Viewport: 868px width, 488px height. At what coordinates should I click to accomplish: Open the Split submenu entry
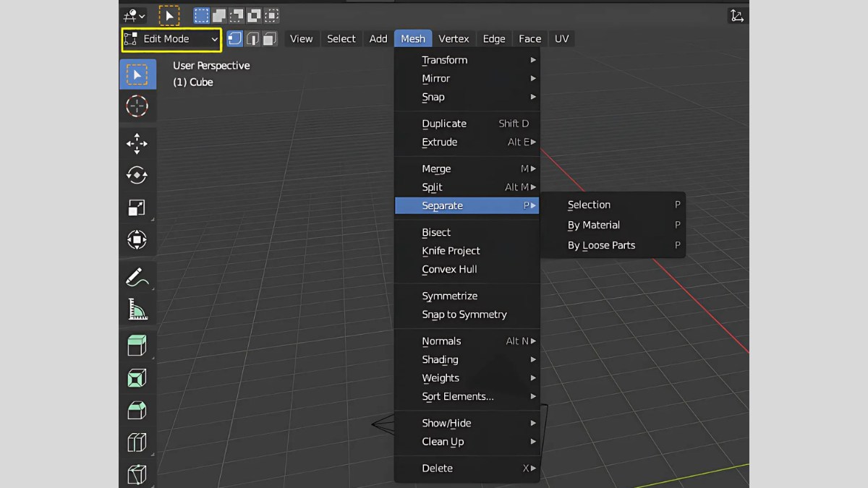(x=467, y=187)
